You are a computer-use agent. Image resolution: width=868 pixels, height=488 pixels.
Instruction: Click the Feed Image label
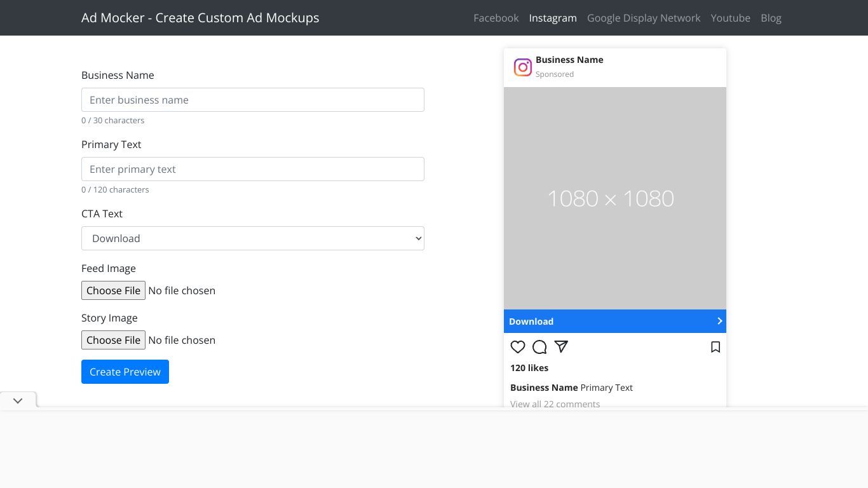pos(109,268)
